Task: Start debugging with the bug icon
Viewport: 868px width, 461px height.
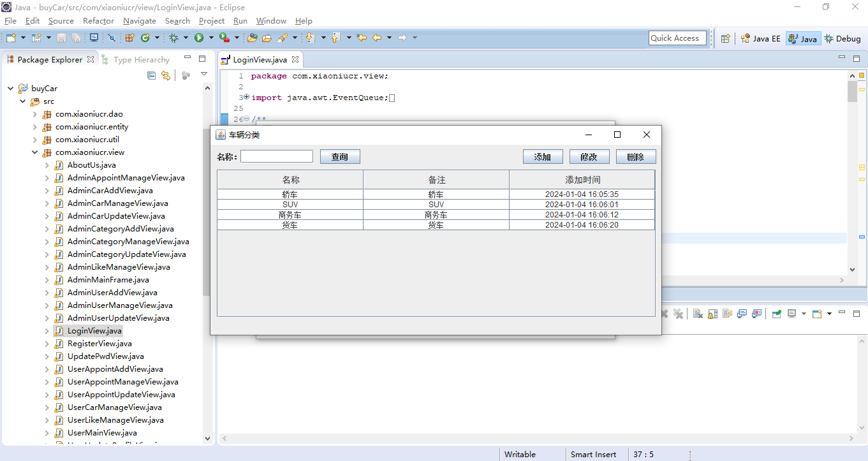Action: [173, 38]
